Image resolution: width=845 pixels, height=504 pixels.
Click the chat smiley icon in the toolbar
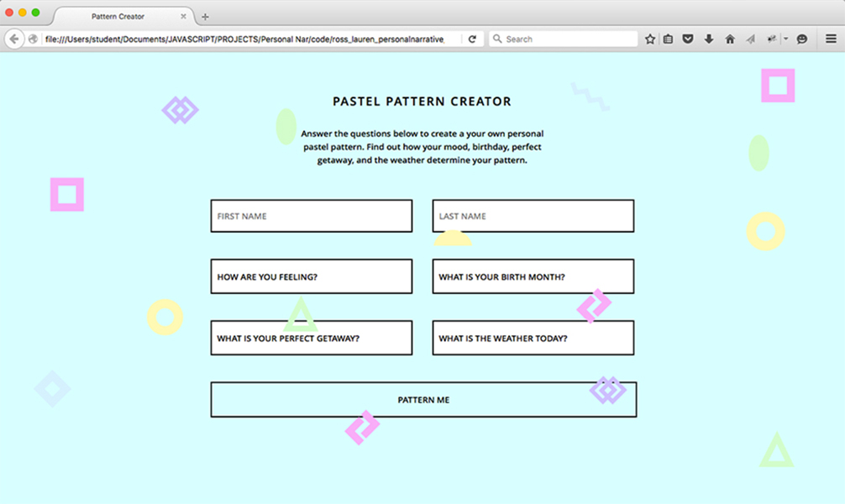pyautogui.click(x=802, y=39)
